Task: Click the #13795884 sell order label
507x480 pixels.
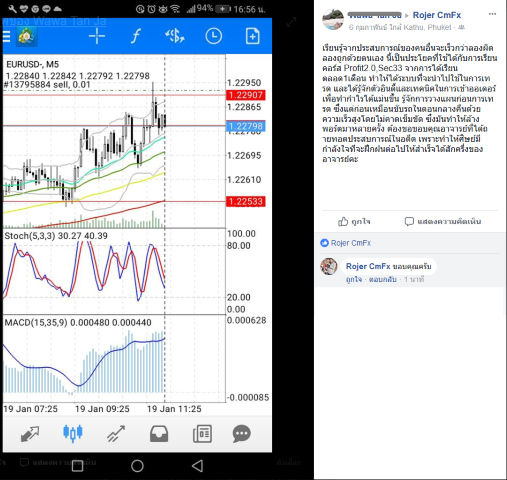Action: coord(47,85)
